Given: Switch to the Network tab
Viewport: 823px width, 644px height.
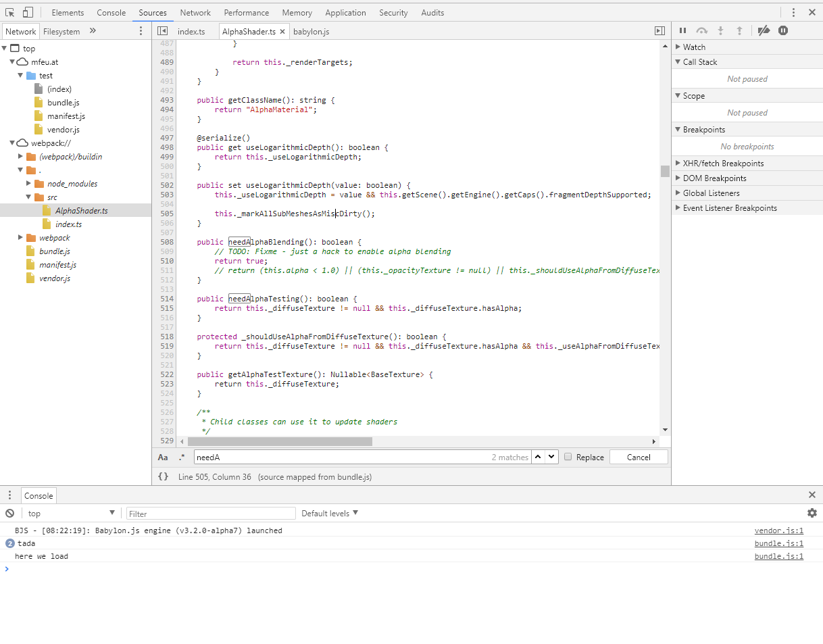Looking at the screenshot, I should [195, 12].
